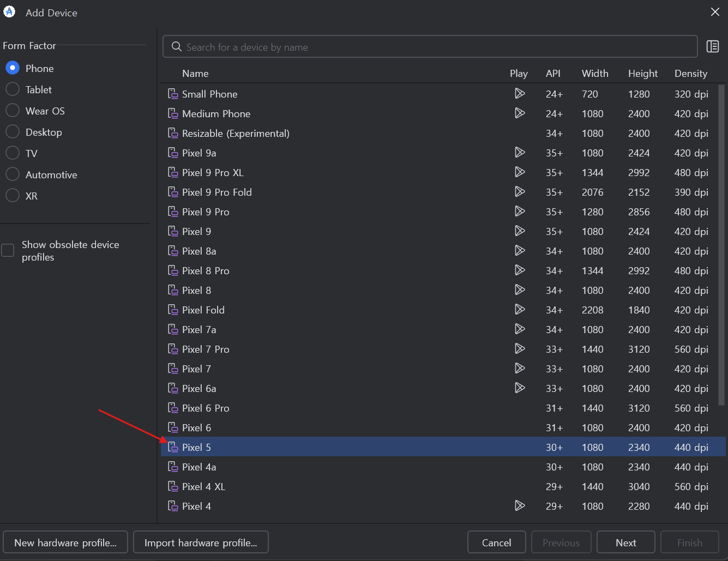Click the device icon for Resizable (Experimental)
The image size is (728, 561).
point(173,133)
